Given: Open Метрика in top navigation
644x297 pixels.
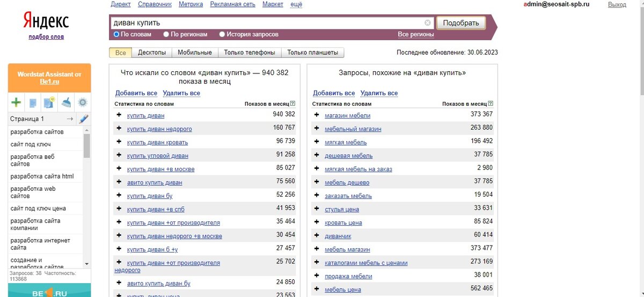Looking at the screenshot, I should pyautogui.click(x=191, y=4).
